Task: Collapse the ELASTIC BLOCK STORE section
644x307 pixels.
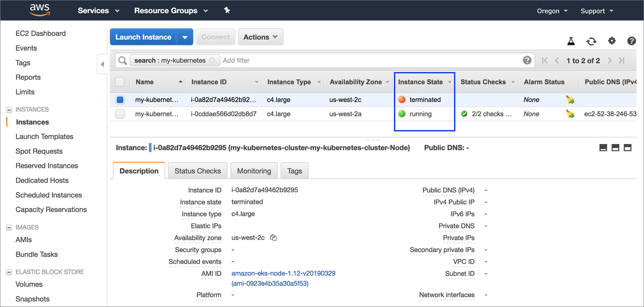Action: pos(9,272)
